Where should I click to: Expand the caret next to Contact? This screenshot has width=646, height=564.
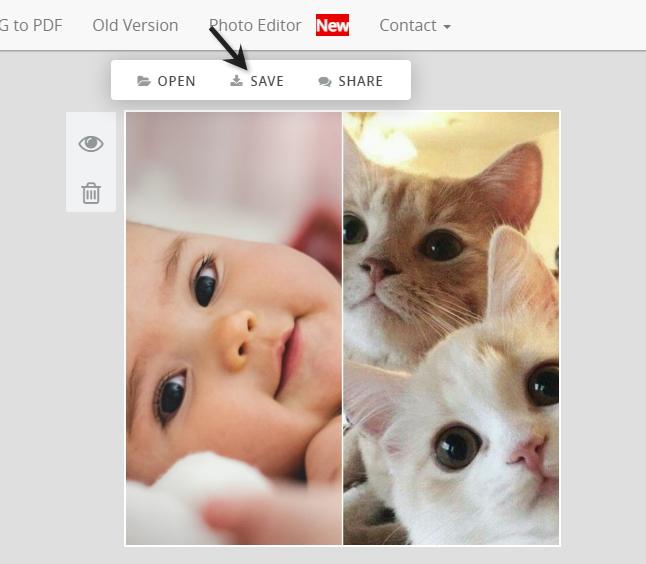pos(447,27)
